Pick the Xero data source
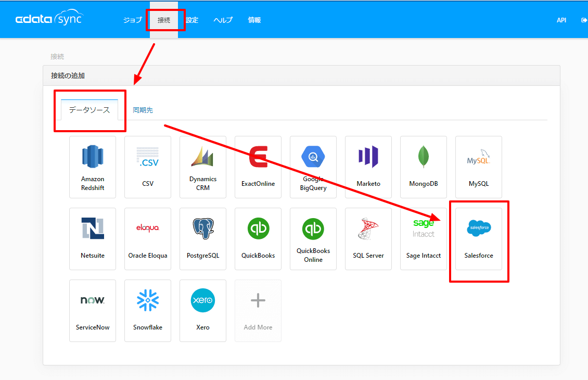 (203, 311)
